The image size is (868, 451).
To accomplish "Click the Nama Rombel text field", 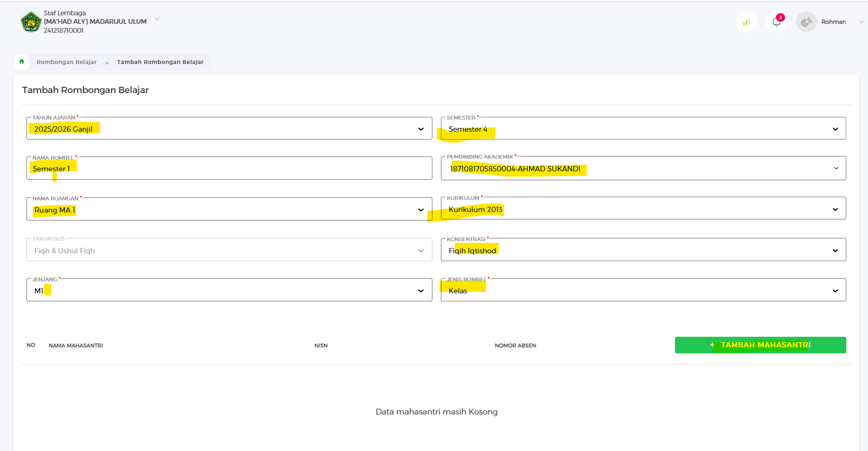I will click(229, 169).
